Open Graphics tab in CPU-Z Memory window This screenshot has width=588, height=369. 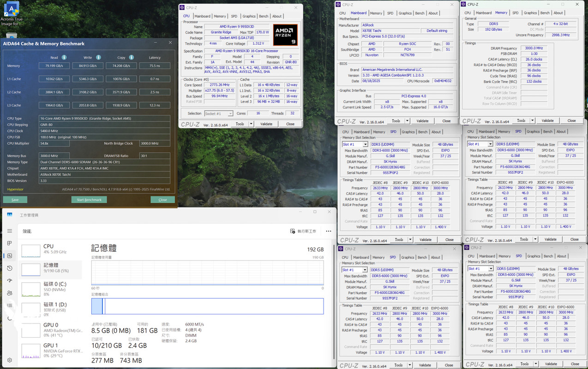coord(530,13)
